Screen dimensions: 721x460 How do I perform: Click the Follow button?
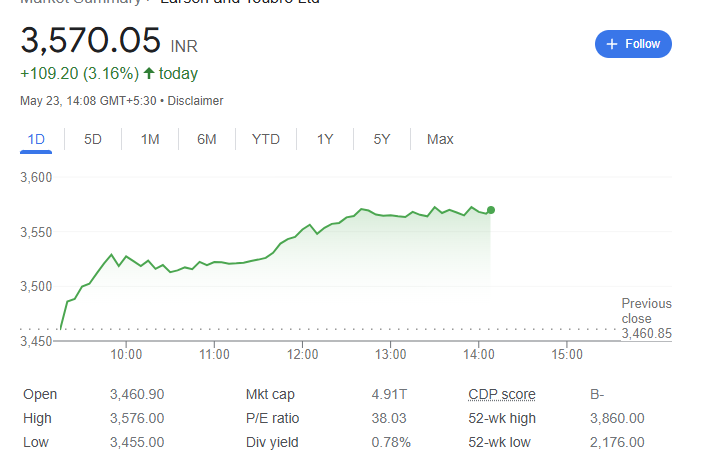[x=633, y=44]
